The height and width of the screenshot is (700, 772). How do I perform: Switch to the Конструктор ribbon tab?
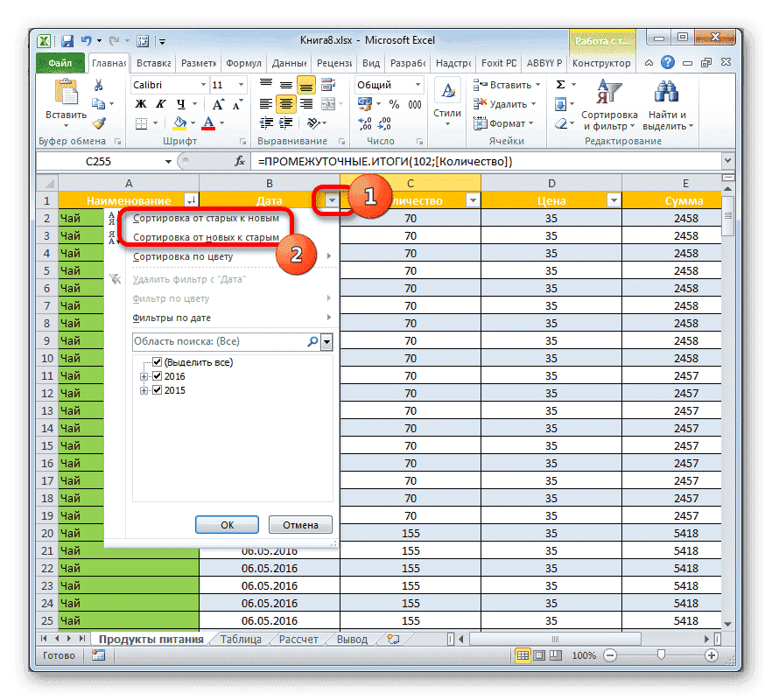pos(603,63)
